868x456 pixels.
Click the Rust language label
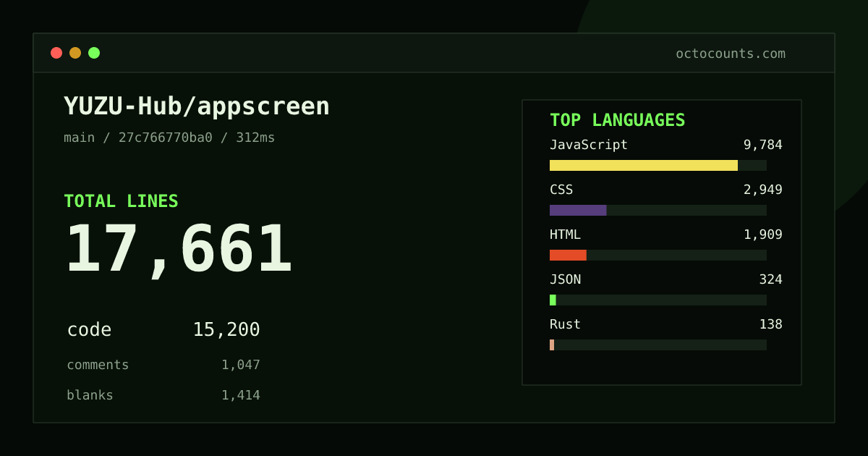[x=565, y=324]
